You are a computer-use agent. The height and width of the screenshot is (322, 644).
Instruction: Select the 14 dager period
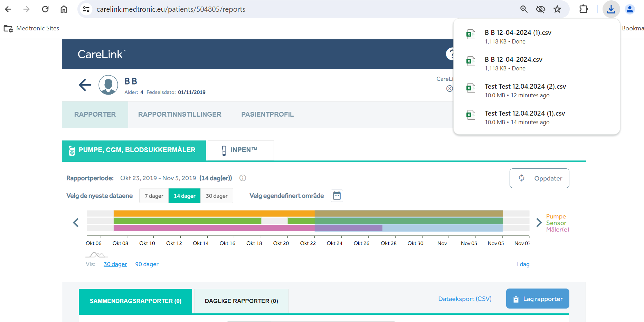[x=184, y=196]
